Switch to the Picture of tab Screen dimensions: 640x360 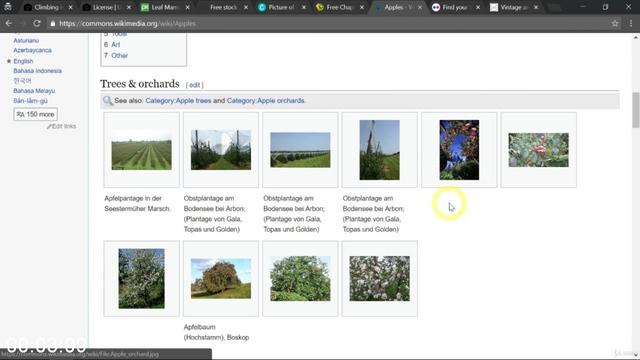pos(282,7)
